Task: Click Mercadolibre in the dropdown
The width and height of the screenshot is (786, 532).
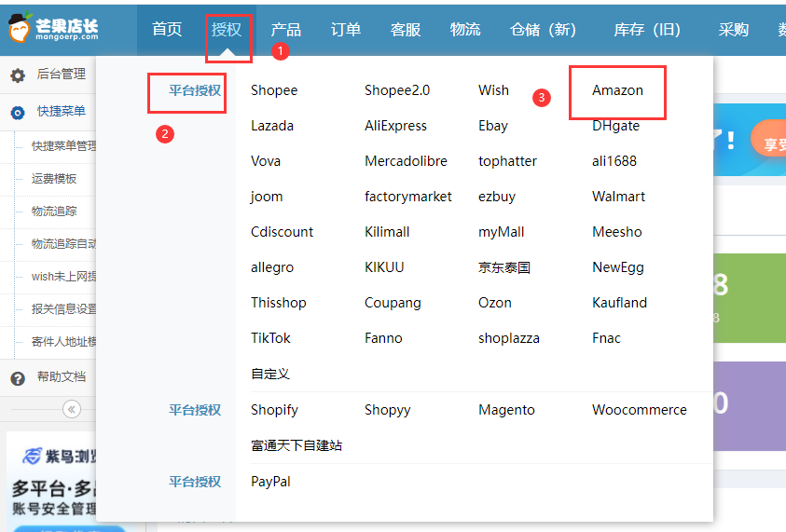Action: click(406, 161)
